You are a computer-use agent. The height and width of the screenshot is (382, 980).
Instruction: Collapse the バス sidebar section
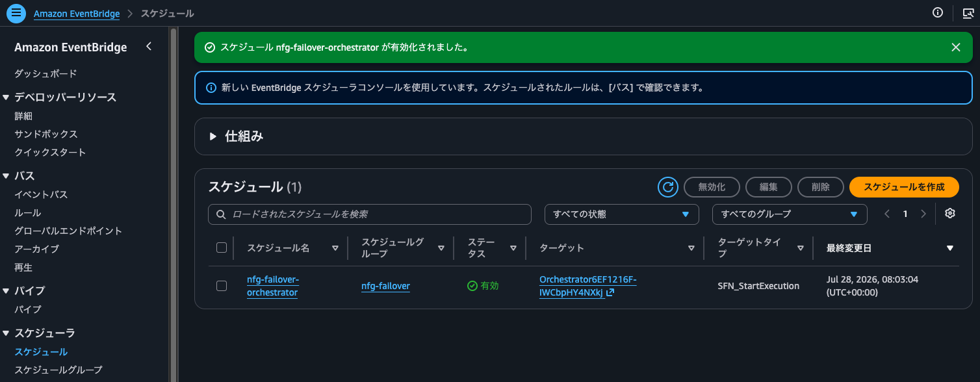[x=6, y=176]
